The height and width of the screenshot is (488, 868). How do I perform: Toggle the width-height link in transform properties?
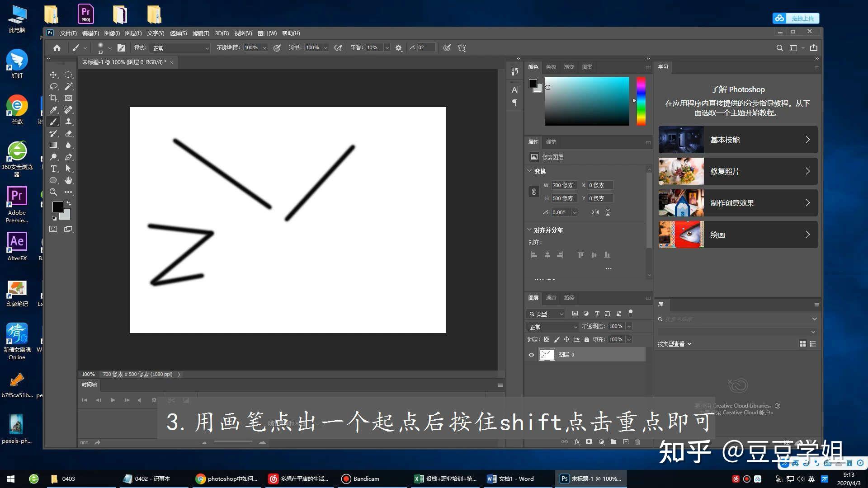(x=533, y=192)
